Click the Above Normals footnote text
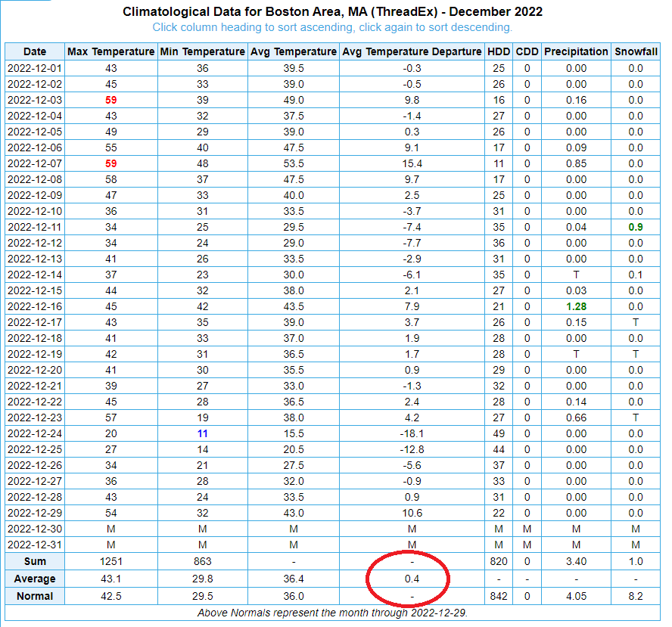The image size is (672, 627). point(332,613)
